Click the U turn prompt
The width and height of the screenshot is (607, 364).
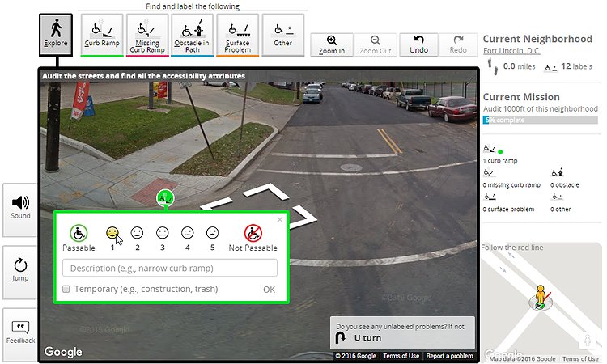tap(402, 332)
